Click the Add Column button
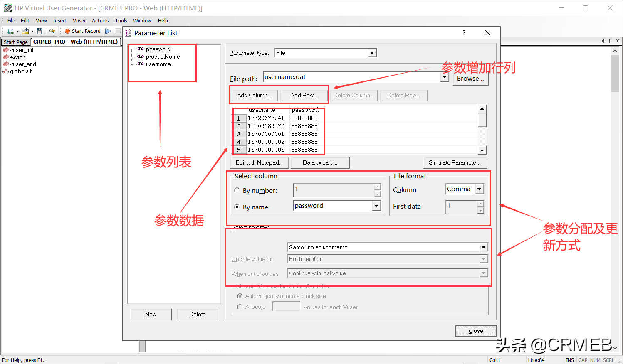The image size is (623, 364). click(254, 95)
